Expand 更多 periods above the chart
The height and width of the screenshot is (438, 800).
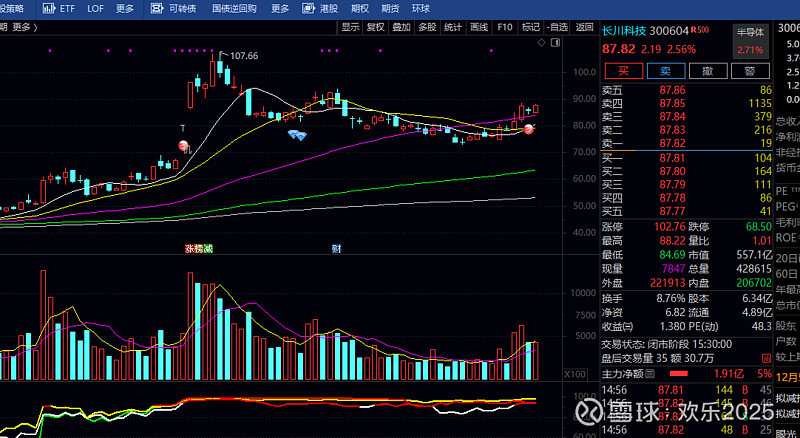coord(22,27)
